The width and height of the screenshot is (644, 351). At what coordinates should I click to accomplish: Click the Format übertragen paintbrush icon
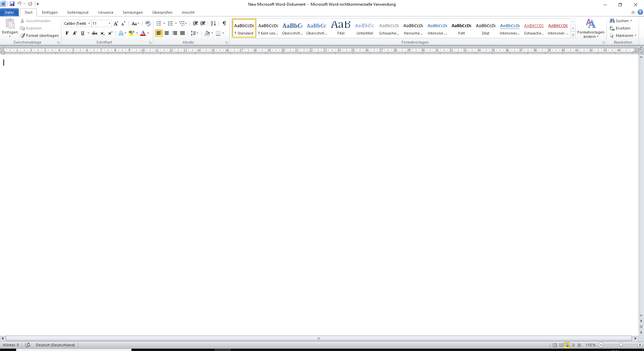22,36
